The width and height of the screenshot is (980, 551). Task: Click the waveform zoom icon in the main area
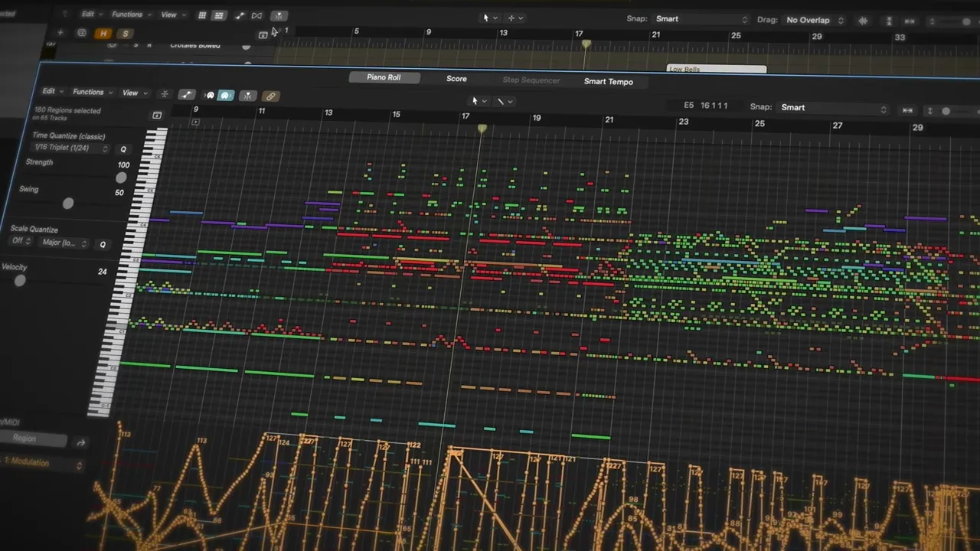pyautogui.click(x=864, y=21)
